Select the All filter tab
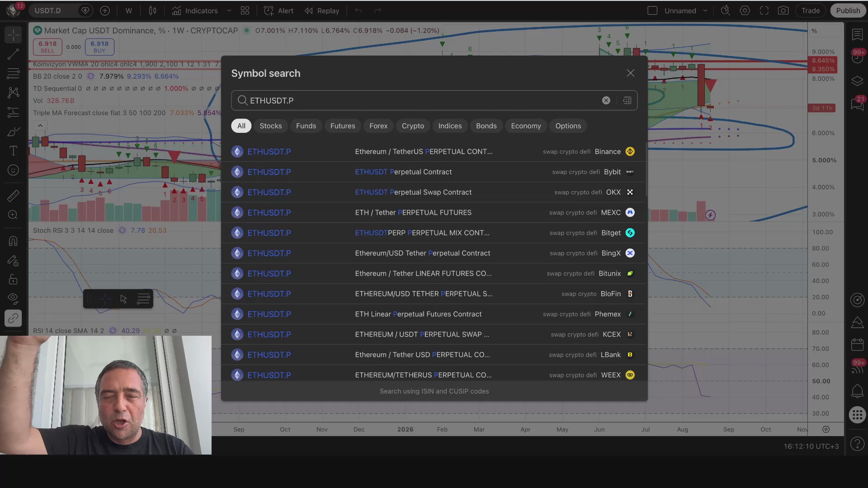The height and width of the screenshot is (488, 868). [241, 126]
